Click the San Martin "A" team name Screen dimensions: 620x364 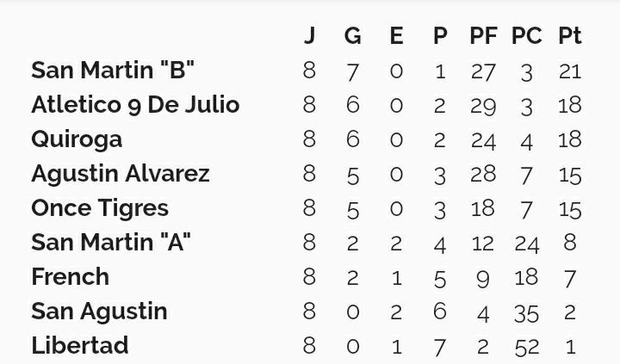tap(111, 242)
